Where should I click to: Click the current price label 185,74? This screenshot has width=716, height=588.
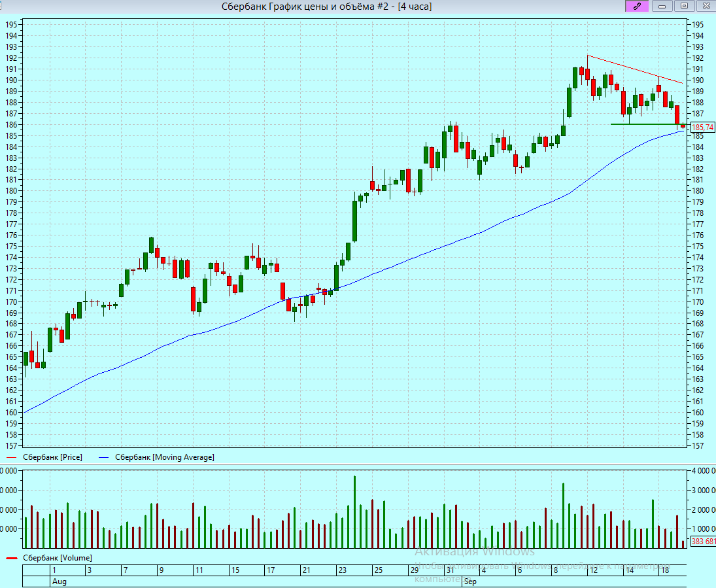click(702, 128)
